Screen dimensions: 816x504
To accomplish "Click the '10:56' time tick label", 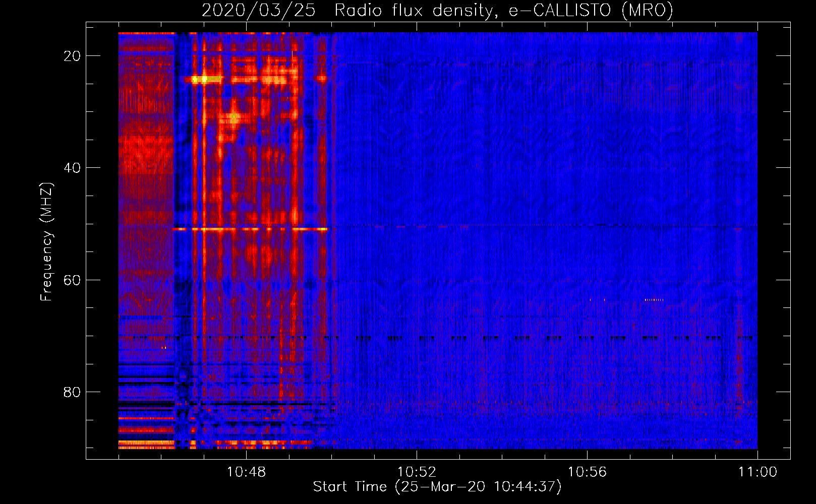I will click(587, 472).
